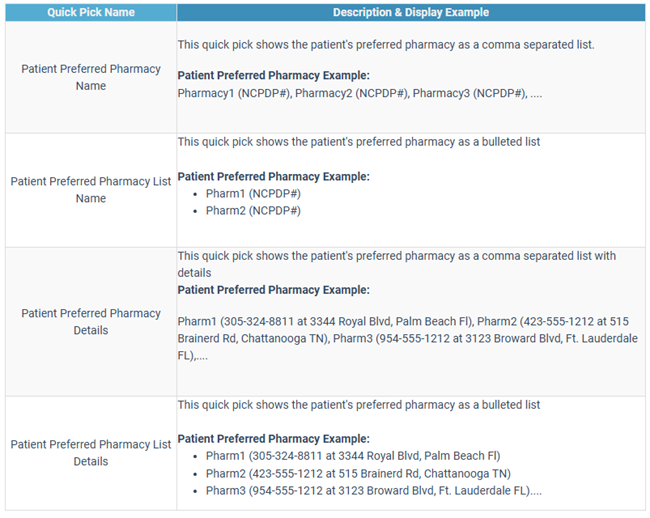Click 'comma separated list with details' description
The image size is (650, 518).
[396, 256]
